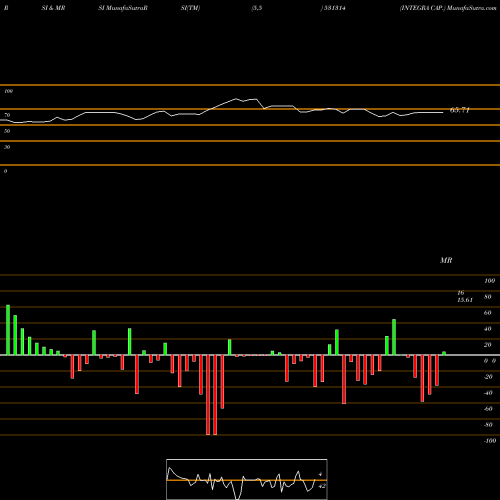Click the MR axis label -20
Screen dimensions: 500x500
488,377
